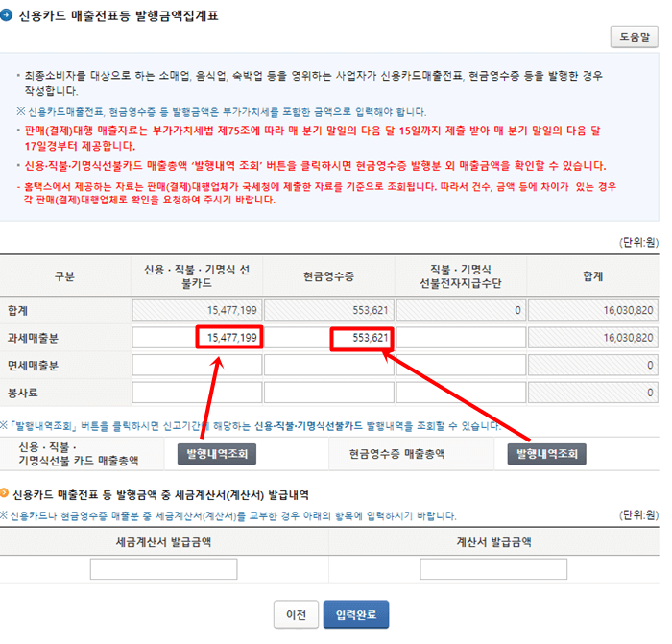Focus 과세매출분 직불·기명식 선불전자지급수단 field

click(461, 338)
